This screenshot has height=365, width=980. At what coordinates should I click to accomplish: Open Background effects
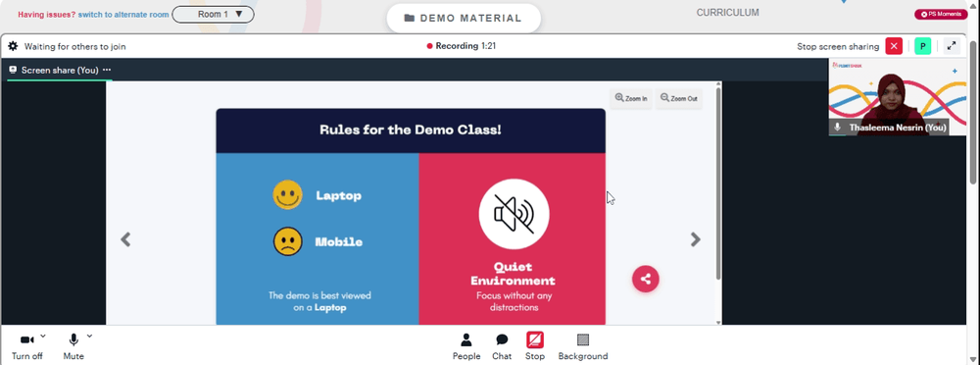pos(583,346)
